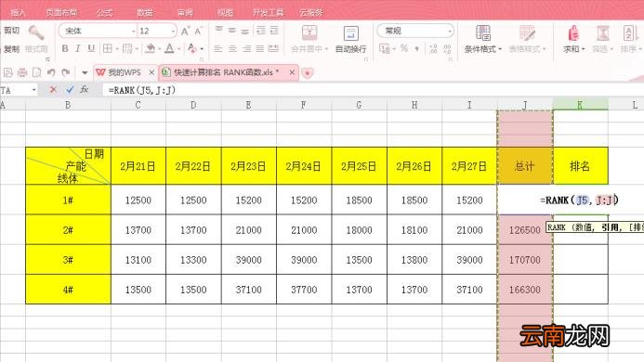Toggle Wrap Text (自动换行)
The image size is (644, 362).
click(x=350, y=39)
